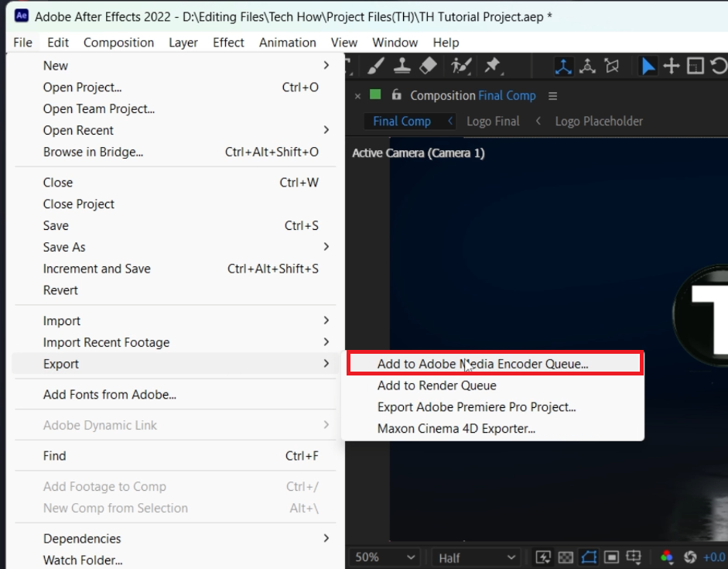The height and width of the screenshot is (569, 728).
Task: Open Show Channel and Color Management menu
Action: pyautogui.click(x=667, y=557)
